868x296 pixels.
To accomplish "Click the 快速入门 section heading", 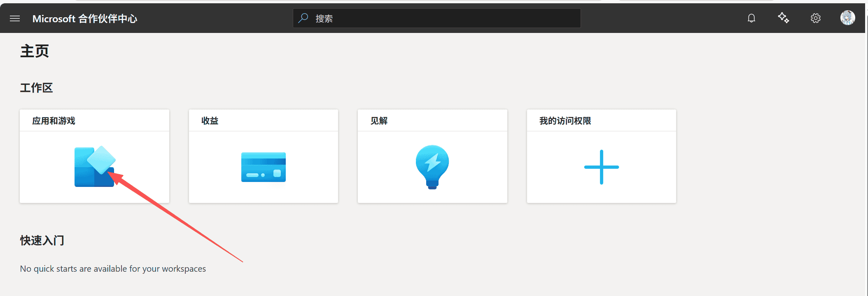I will coord(42,240).
